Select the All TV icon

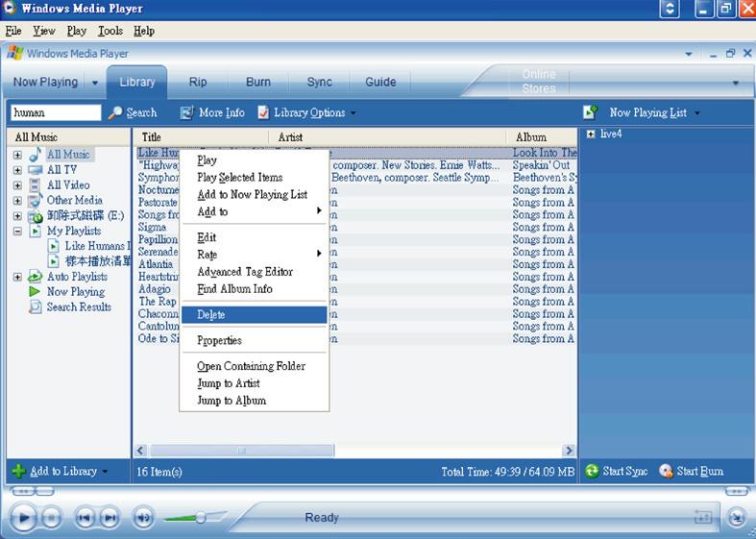(36, 170)
